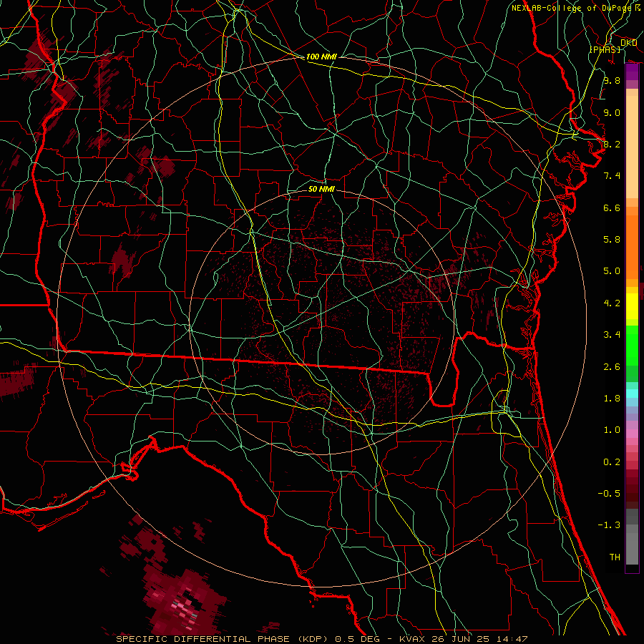Click the 1.8 value on the scale

pyautogui.click(x=612, y=399)
